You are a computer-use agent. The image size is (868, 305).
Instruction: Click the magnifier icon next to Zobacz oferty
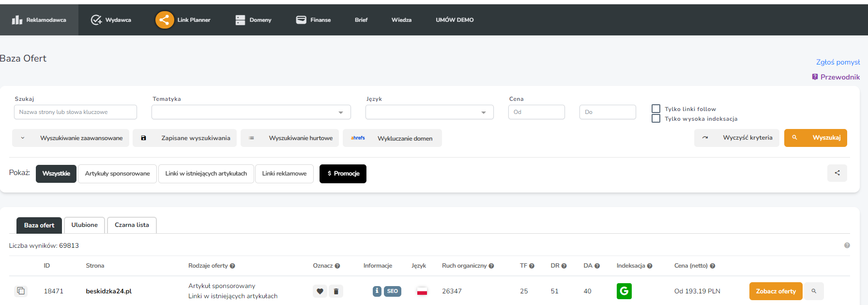814,291
